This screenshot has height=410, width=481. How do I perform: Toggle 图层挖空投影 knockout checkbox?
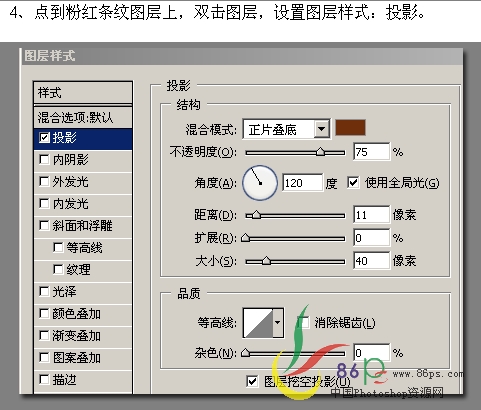tap(252, 381)
